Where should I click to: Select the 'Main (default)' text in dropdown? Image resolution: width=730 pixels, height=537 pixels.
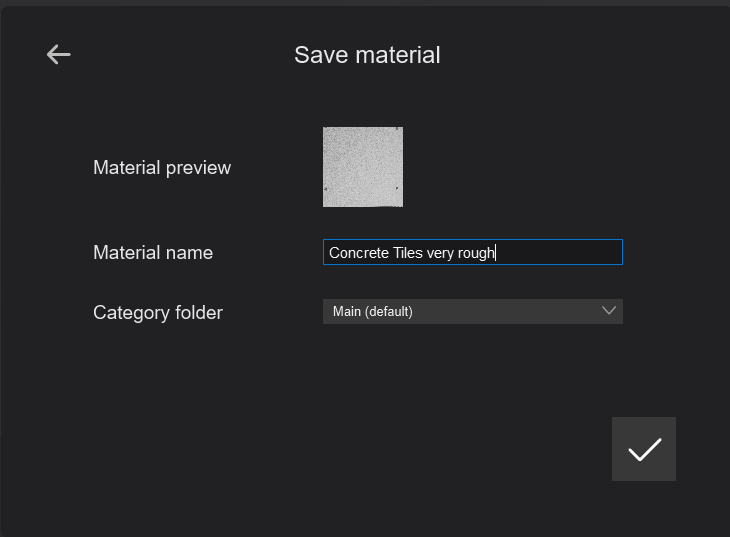pos(373,312)
